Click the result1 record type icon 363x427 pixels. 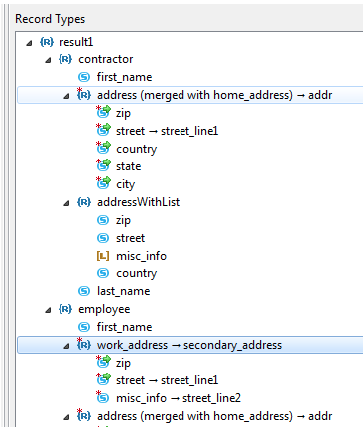pos(47,42)
